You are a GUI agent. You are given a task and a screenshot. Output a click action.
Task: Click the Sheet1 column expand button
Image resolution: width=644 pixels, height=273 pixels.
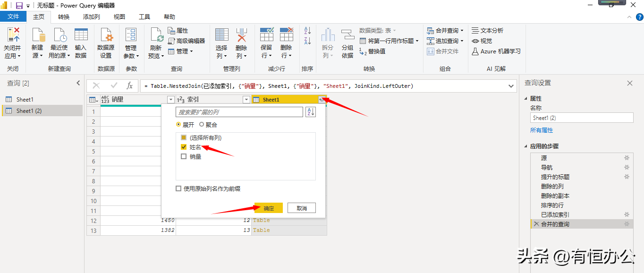pyautogui.click(x=322, y=100)
